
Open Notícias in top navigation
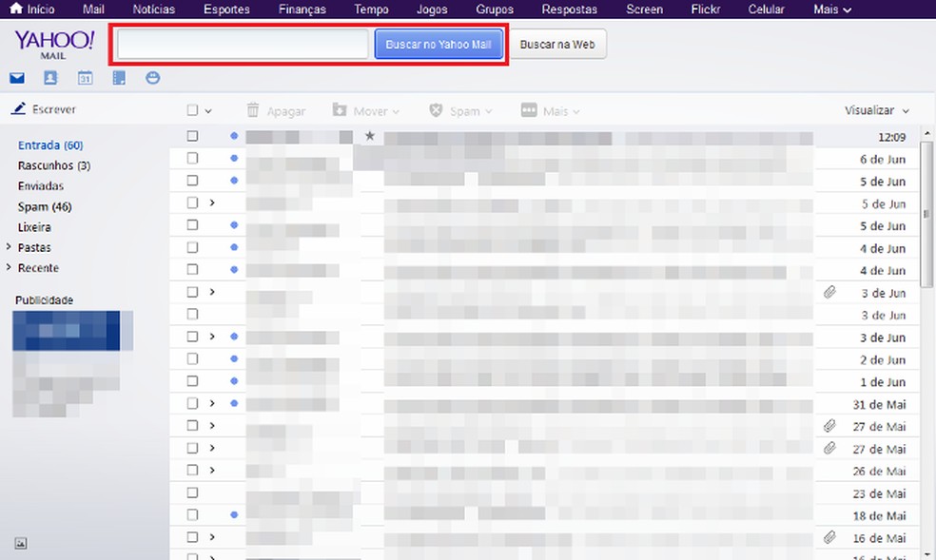point(154,9)
